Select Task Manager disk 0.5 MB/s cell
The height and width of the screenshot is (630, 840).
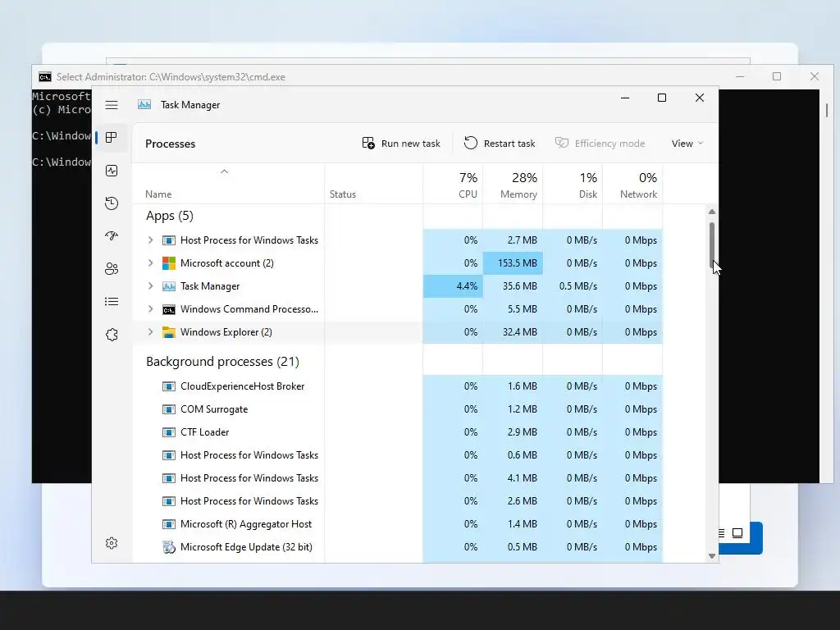[573, 286]
